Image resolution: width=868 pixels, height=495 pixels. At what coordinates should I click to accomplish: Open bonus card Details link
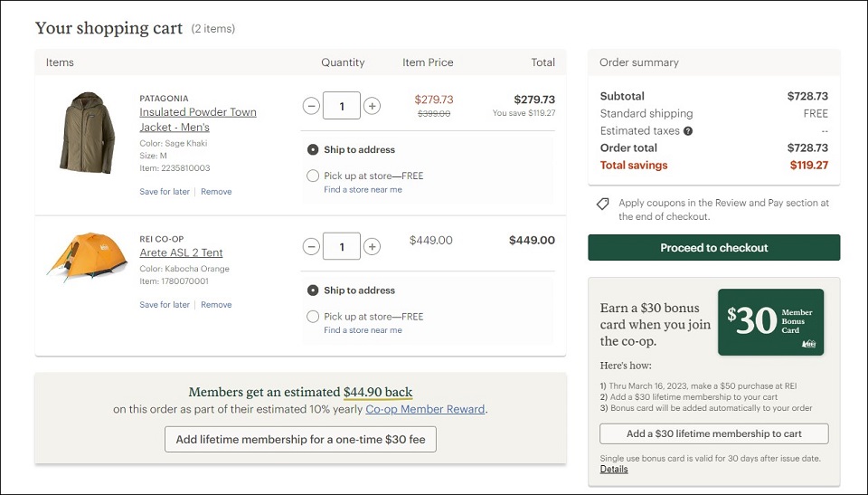pos(614,470)
